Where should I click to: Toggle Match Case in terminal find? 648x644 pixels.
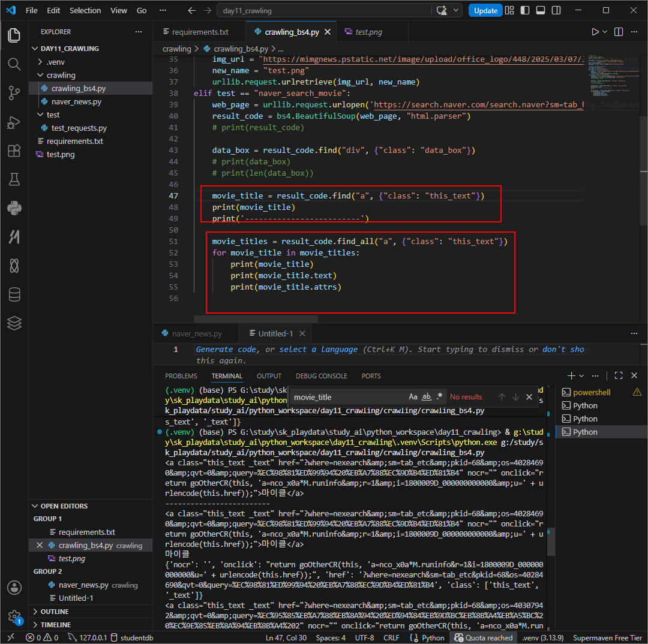click(x=413, y=397)
